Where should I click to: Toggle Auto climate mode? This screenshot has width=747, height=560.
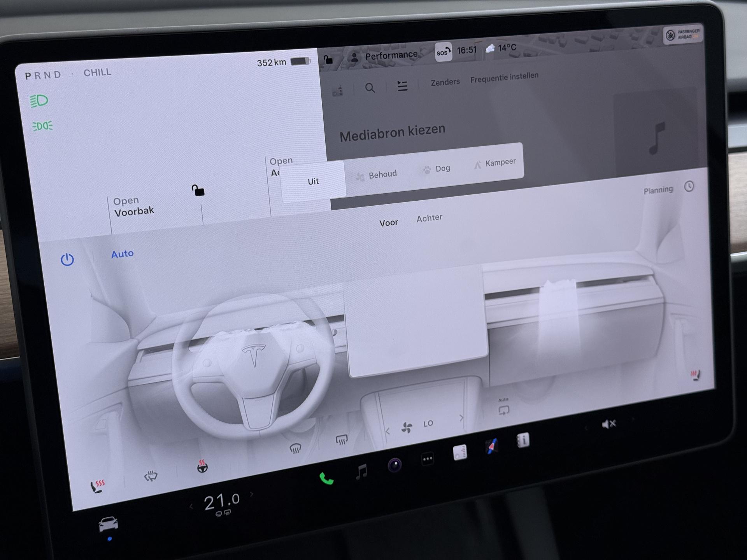click(122, 254)
